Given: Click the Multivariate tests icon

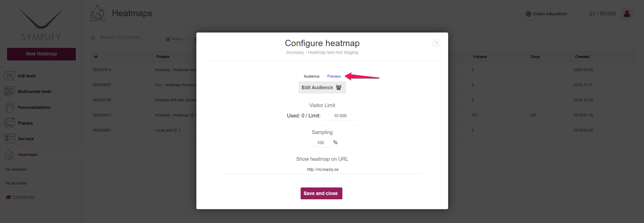Looking at the screenshot, I should (x=9, y=91).
